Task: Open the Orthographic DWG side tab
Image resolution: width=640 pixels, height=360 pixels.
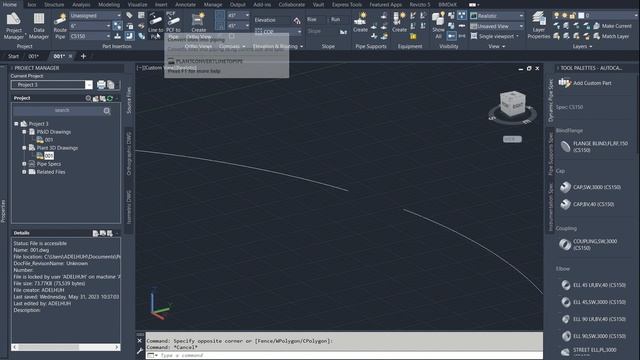Action: point(129,153)
